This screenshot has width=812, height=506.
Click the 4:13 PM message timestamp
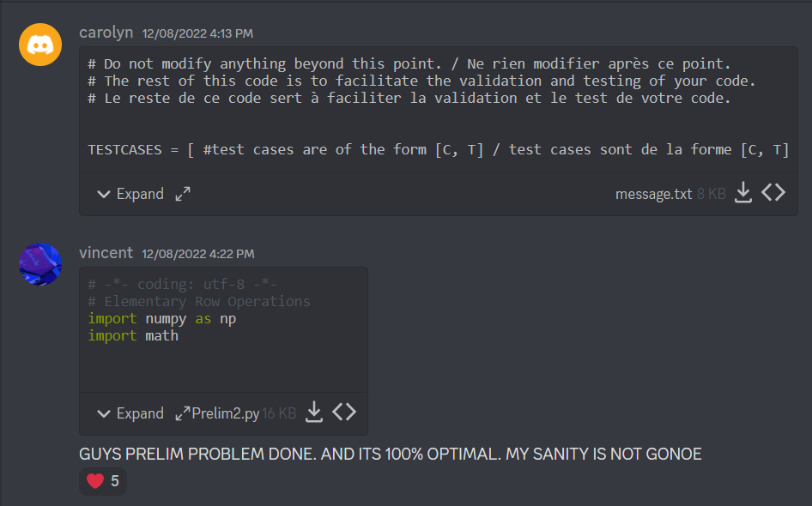pos(197,33)
